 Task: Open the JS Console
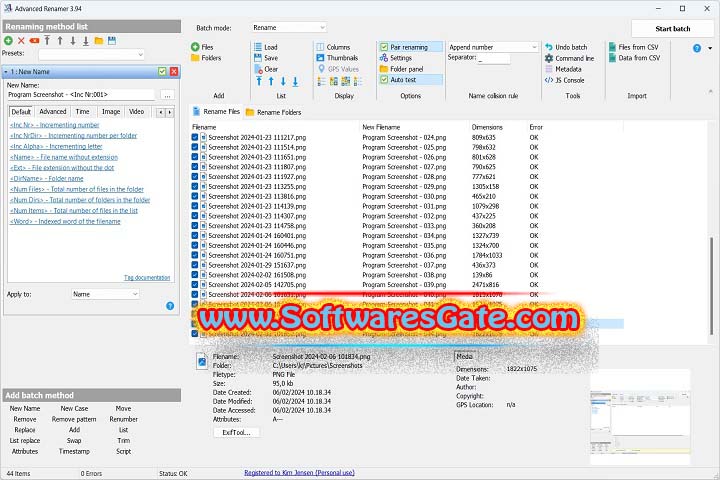[565, 80]
